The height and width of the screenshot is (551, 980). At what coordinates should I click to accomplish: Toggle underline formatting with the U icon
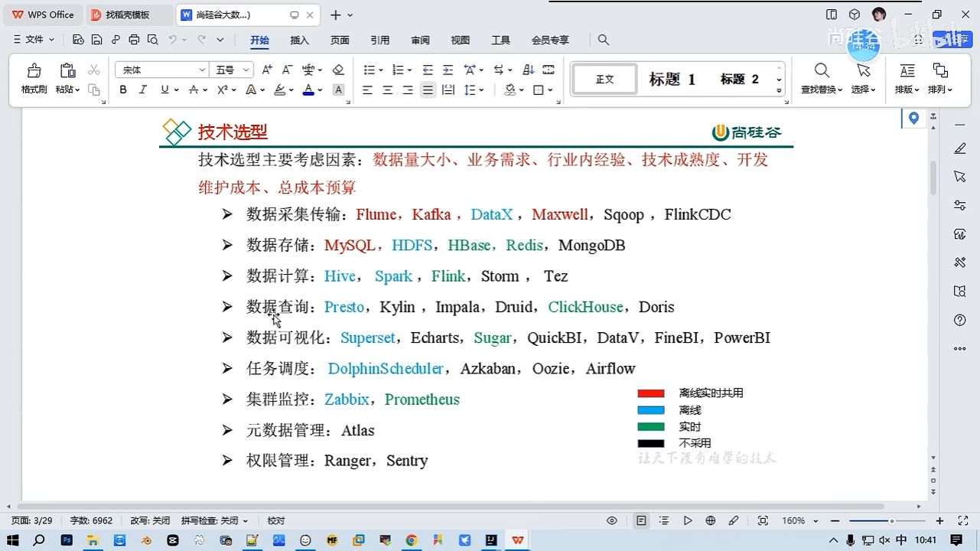pos(164,90)
